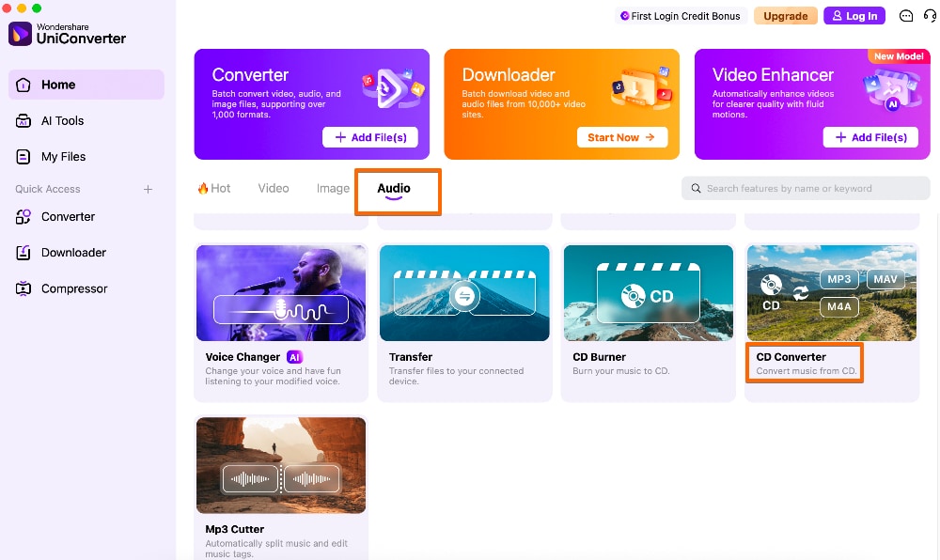Screen dimensions: 940x560
Task: Click the user icon in Log In button
Action: click(837, 16)
